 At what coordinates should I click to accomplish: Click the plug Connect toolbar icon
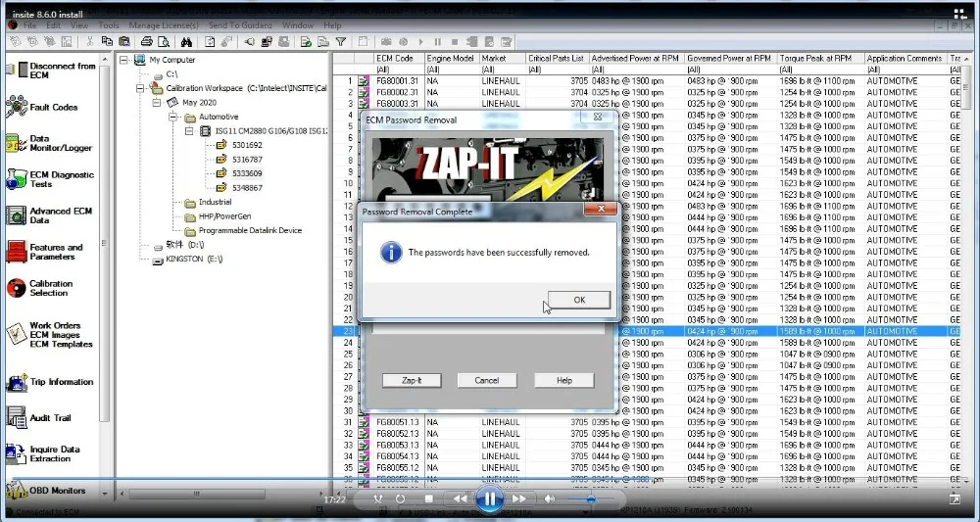pyautogui.click(x=249, y=42)
